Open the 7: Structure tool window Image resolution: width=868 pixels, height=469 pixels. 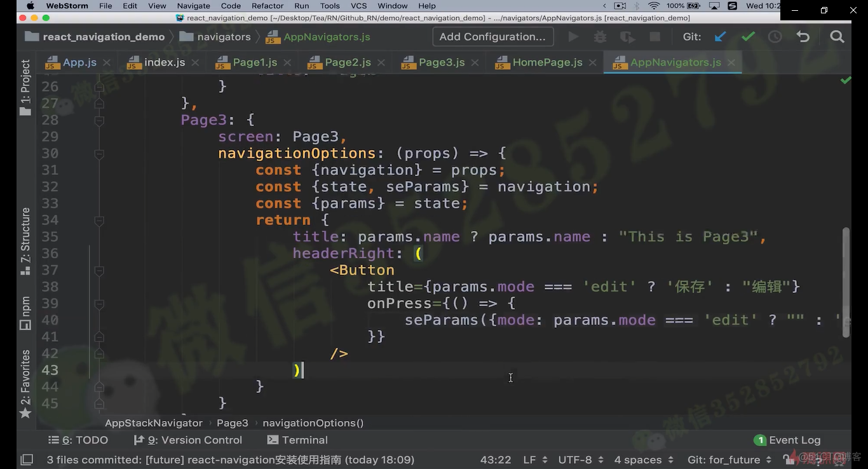point(25,241)
